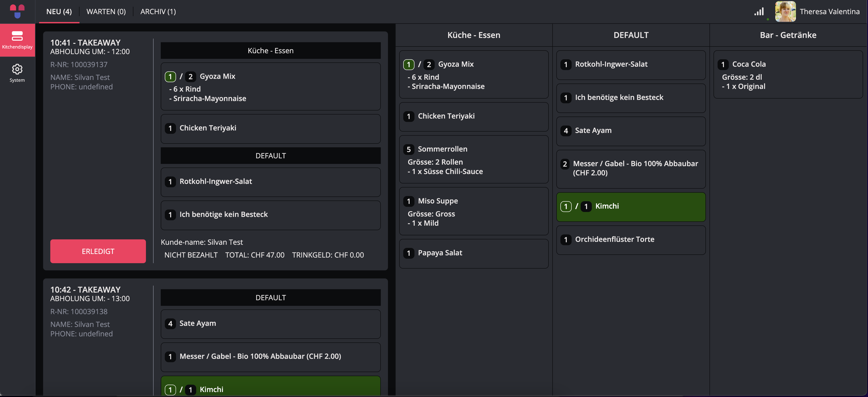The image size is (868, 397).
Task: Select Rotkohl-Ingwer-Salat in the order card
Action: click(271, 182)
